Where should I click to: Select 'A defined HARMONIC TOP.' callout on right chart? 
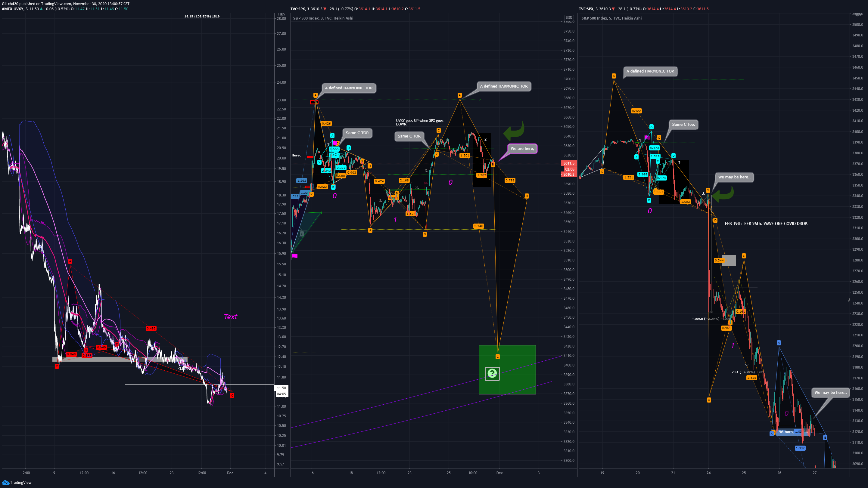click(x=650, y=71)
